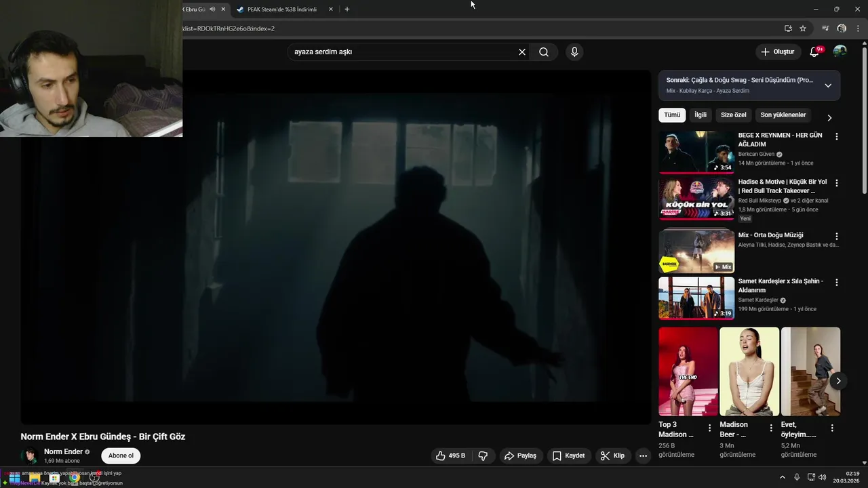Open the Evet, öyleyim short thumbnail
The image size is (868, 488).
pos(810,371)
